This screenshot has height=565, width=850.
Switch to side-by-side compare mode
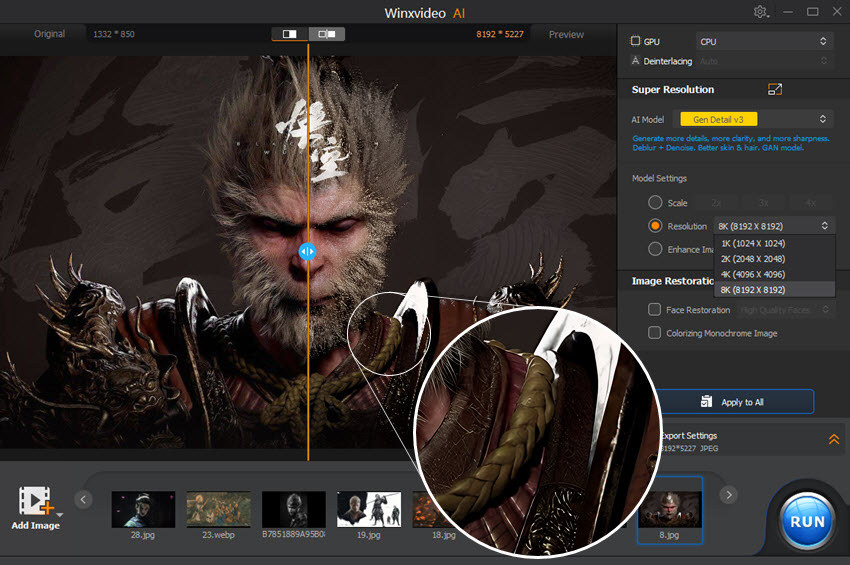[327, 34]
